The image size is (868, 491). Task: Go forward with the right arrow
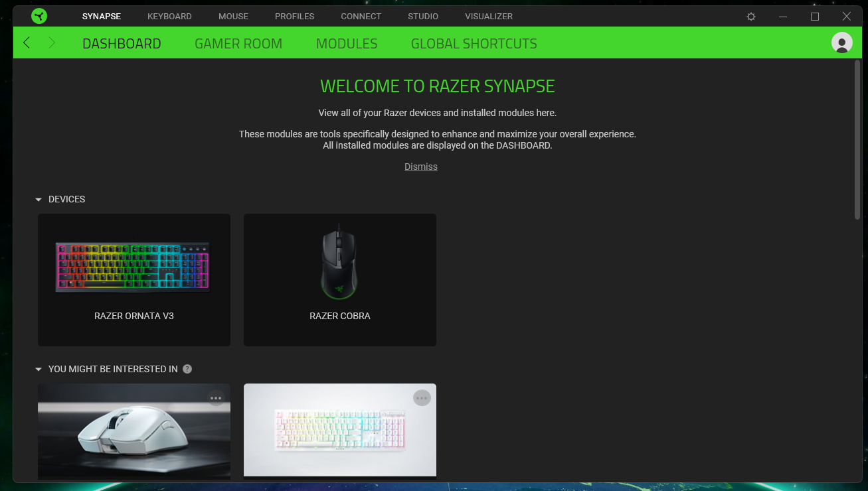pyautogui.click(x=52, y=43)
